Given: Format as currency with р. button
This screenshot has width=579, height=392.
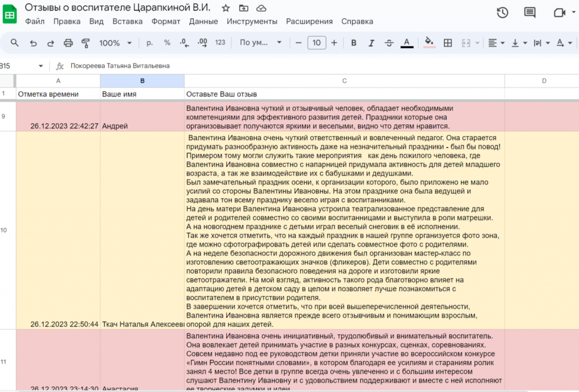Looking at the screenshot, I should [x=150, y=43].
